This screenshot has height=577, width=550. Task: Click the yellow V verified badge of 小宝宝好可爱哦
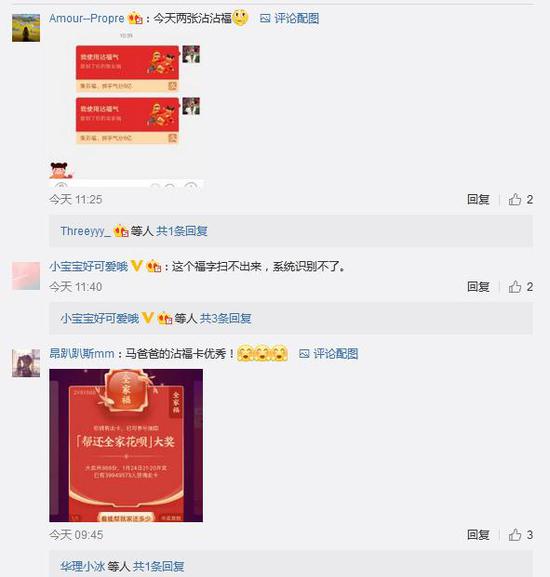point(136,266)
